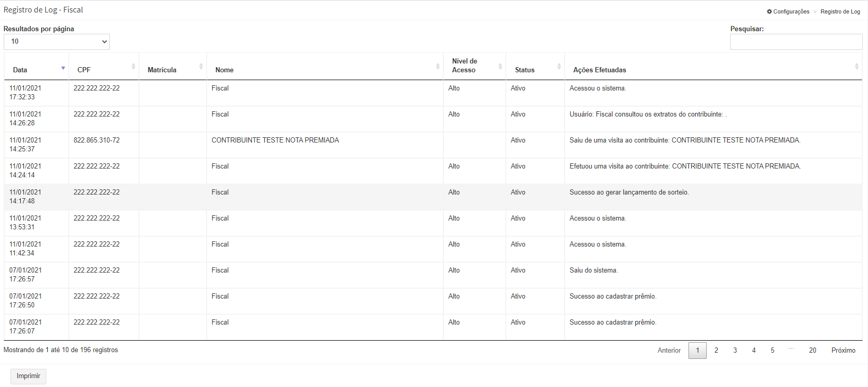Select page 5 in pagination
The image size is (868, 387).
coord(772,351)
